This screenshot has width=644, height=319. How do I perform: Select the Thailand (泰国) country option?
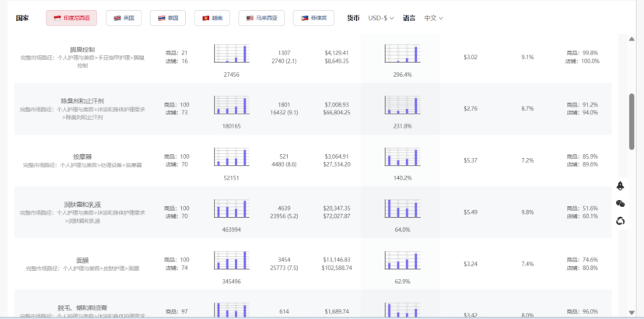[x=168, y=18]
